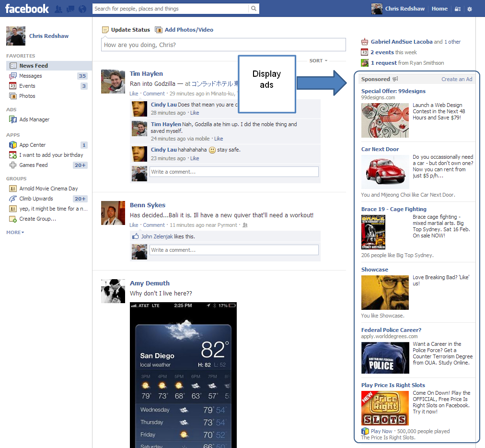The width and height of the screenshot is (485, 448).
Task: Select the Update Status tab
Action: point(130,30)
